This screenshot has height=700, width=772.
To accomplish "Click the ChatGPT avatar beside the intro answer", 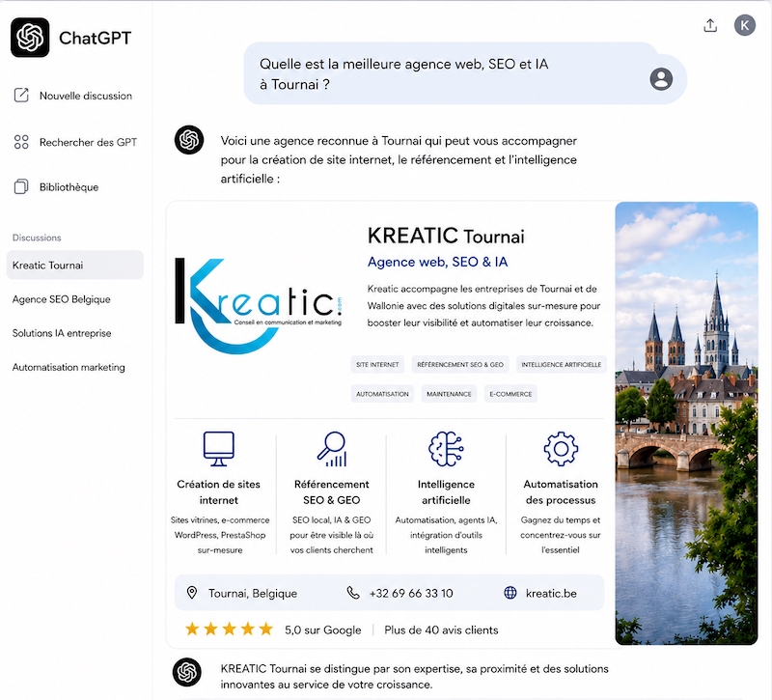I will coord(189,140).
